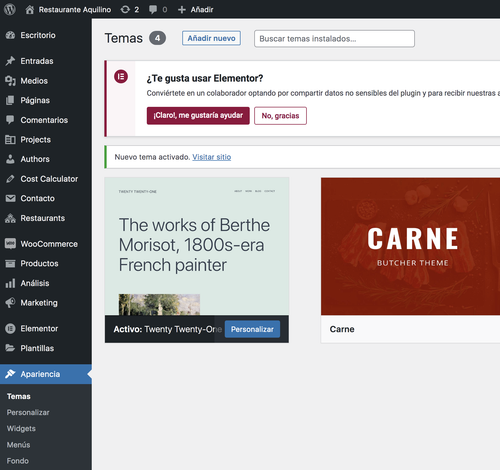500x470 pixels.
Task: Click Añadir in the admin bar
Action: click(x=202, y=10)
